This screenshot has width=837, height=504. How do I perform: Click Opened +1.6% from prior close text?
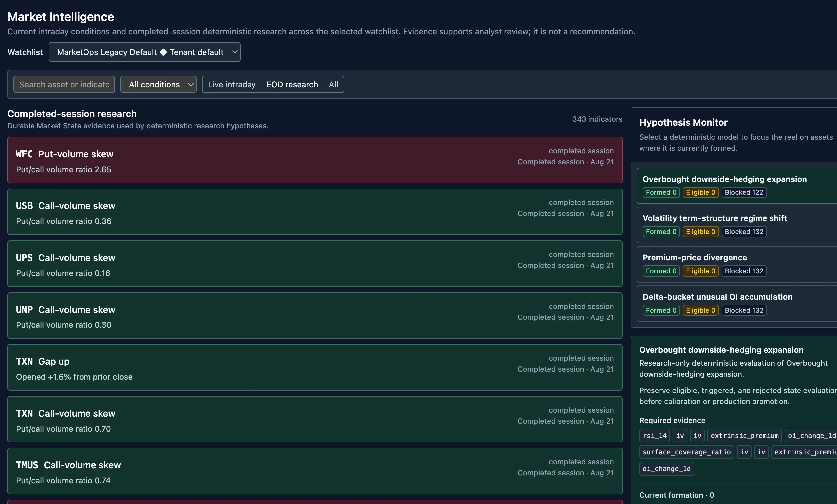pos(75,377)
